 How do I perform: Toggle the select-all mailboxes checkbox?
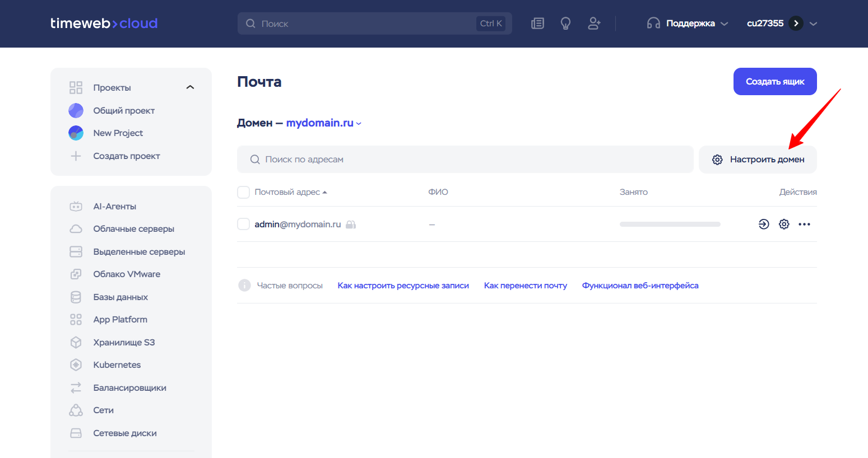click(x=243, y=192)
